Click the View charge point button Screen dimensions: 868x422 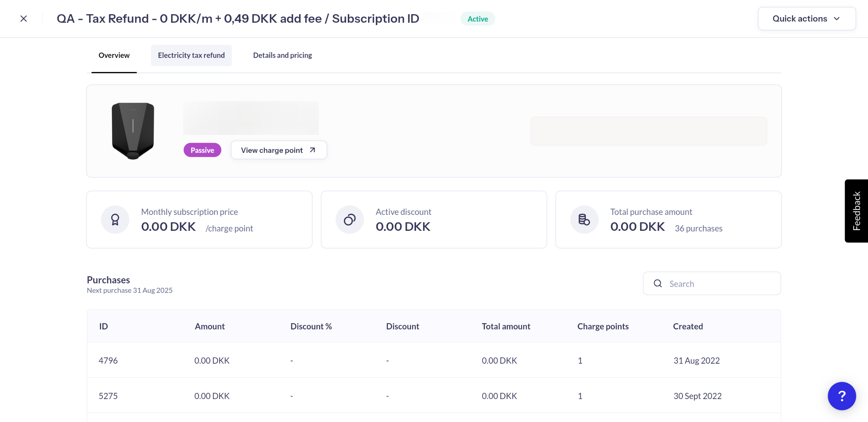click(x=272, y=150)
